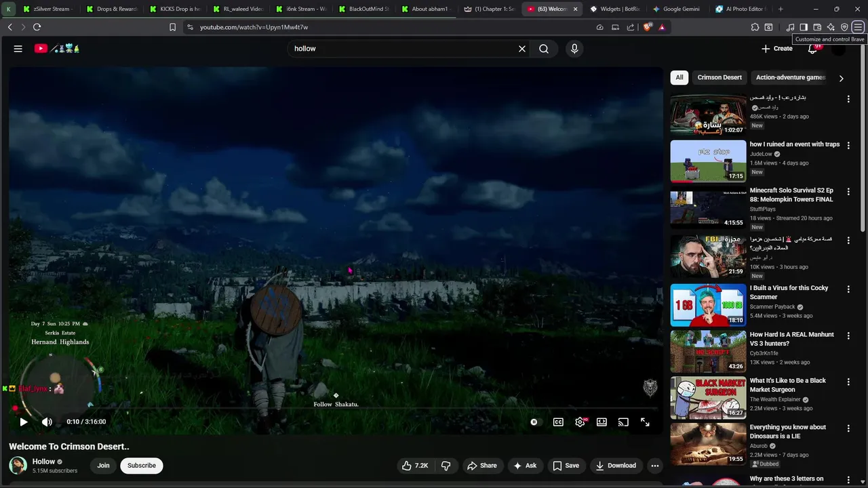868x488 pixels.
Task: Click browser back arrow
Action: click(9, 27)
